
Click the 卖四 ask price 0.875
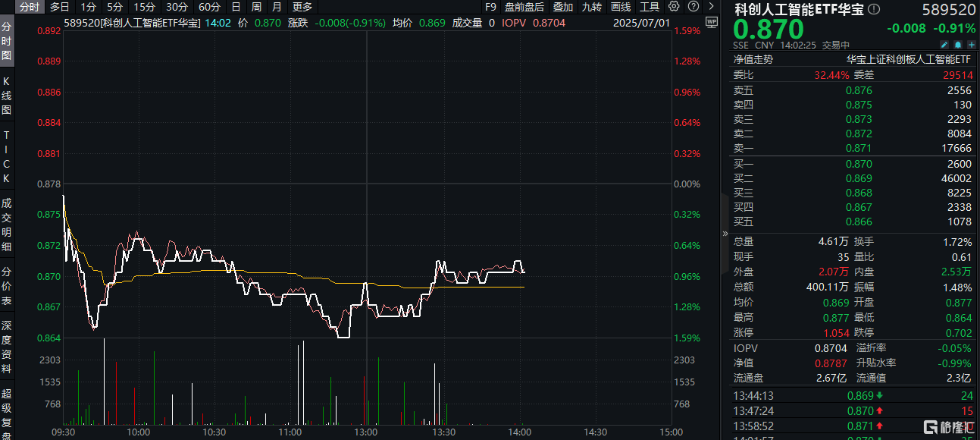click(859, 105)
